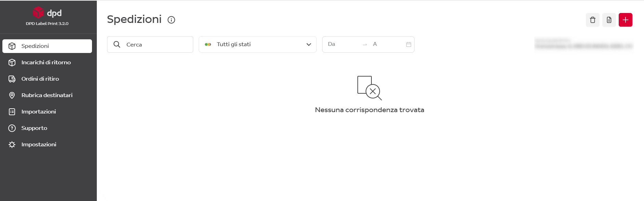Click the DPD logo in the sidebar
Viewport: 644px width, 201px height.
coord(47,13)
